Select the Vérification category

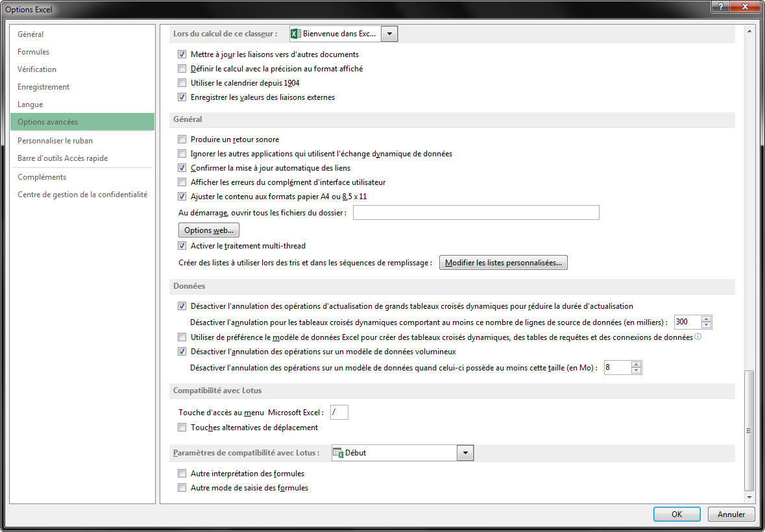[82, 69]
